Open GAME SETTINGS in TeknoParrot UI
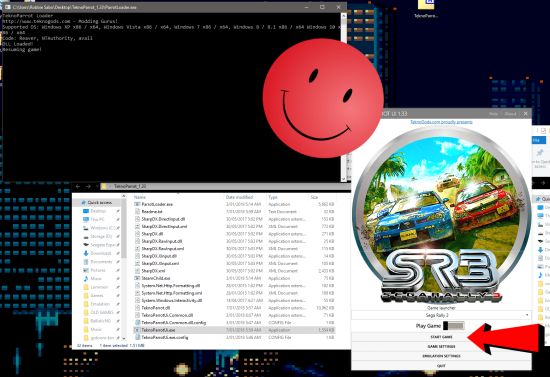Screen dimensions: 550x377 coord(441,346)
